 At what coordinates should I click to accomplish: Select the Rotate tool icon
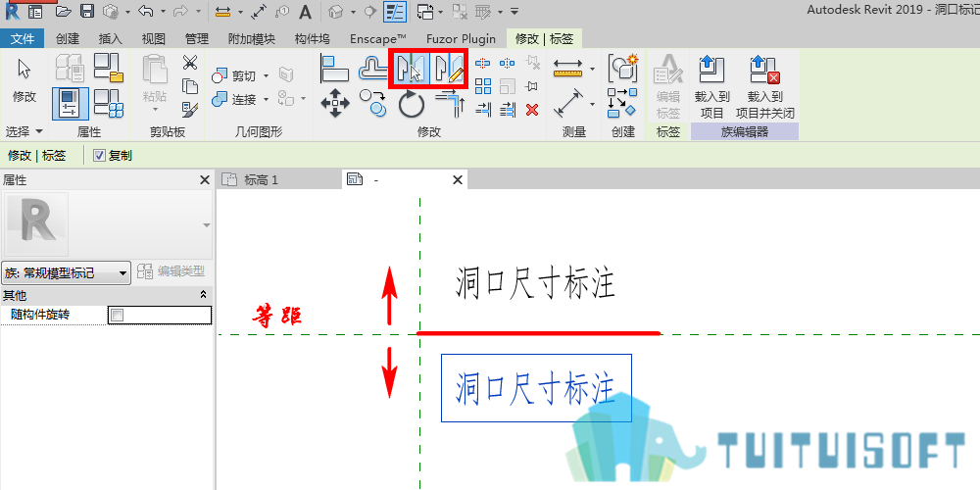tap(412, 104)
